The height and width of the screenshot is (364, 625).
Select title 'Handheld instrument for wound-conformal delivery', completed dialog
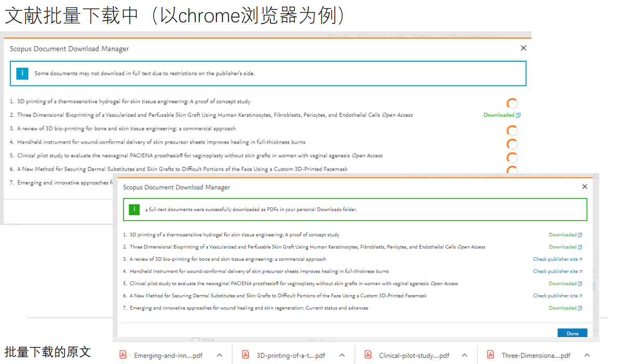259,271
